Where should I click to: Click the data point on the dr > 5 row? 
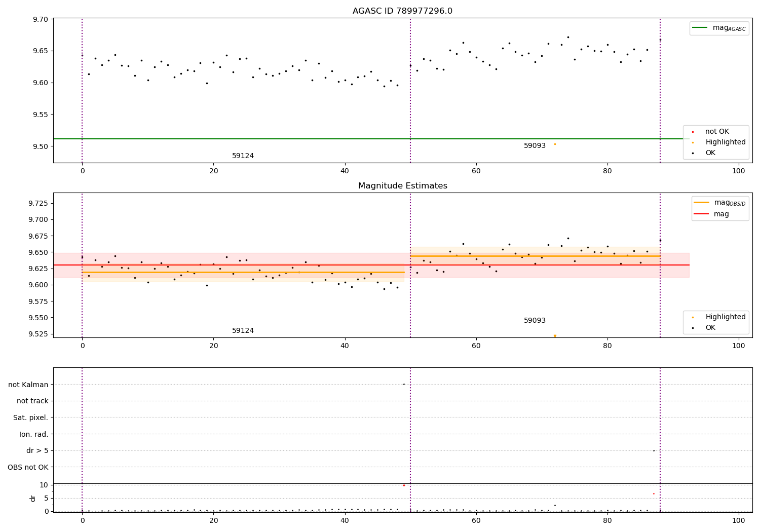(x=654, y=450)
